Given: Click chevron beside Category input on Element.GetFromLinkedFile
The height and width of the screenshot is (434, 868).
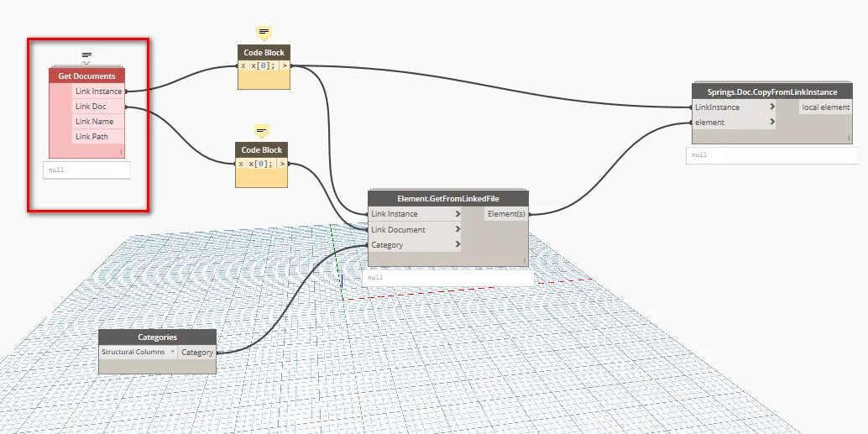Looking at the screenshot, I should click(x=458, y=244).
